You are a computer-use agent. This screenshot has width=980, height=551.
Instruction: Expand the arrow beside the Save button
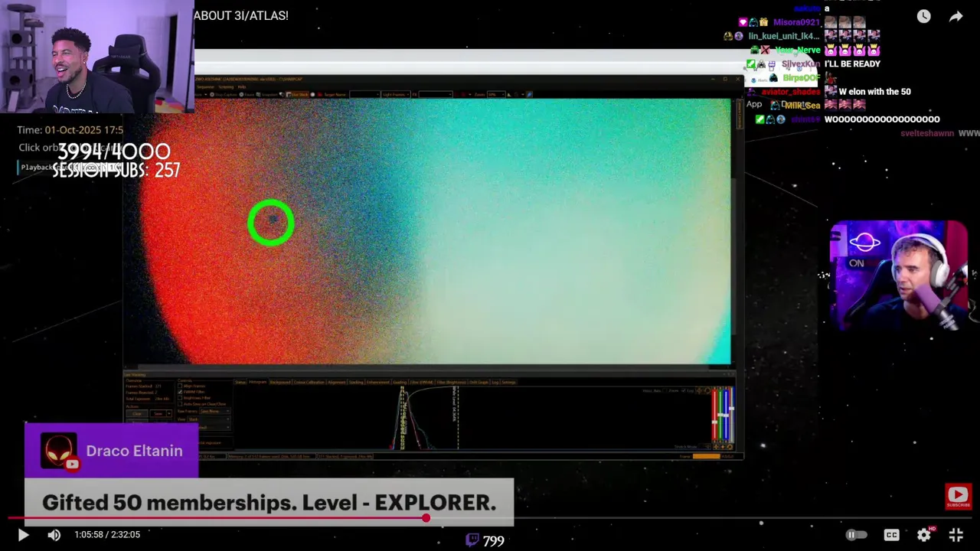(x=169, y=413)
